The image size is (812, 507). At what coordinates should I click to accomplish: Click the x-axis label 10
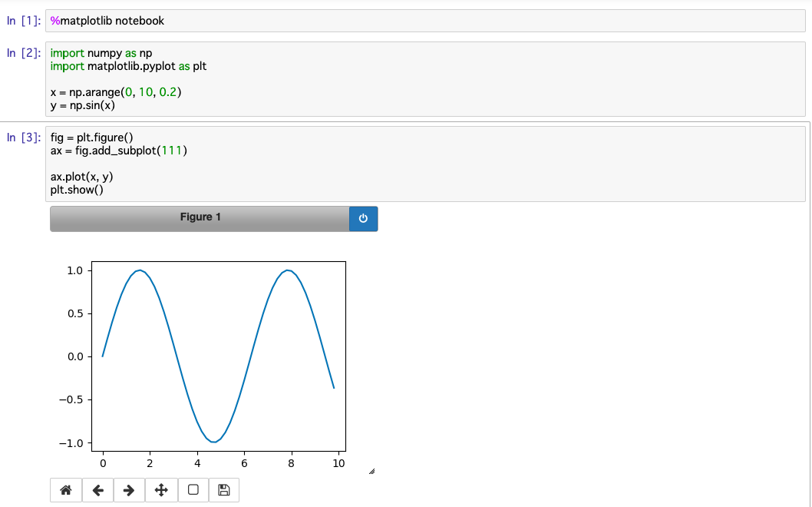[x=338, y=463]
